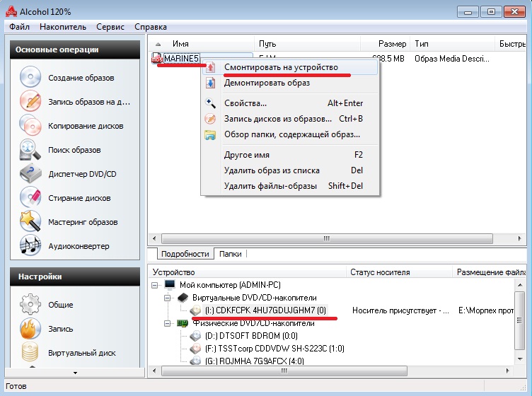Viewport: 532px width, 396px height.
Task: Click the virtual drives chip icon
Action: click(x=183, y=298)
